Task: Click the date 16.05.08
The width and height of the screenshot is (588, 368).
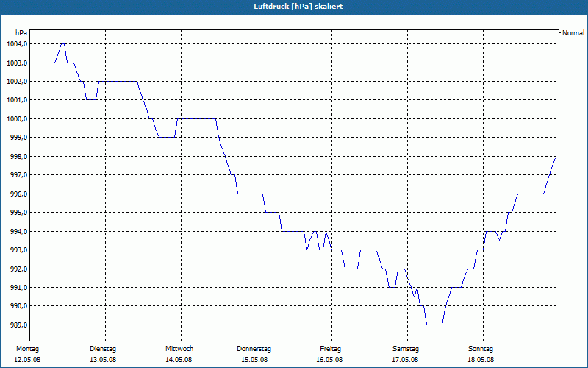Action: coord(329,360)
